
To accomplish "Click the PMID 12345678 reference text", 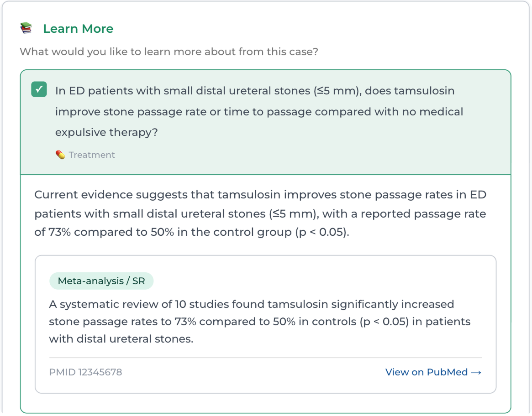I will [x=85, y=372].
